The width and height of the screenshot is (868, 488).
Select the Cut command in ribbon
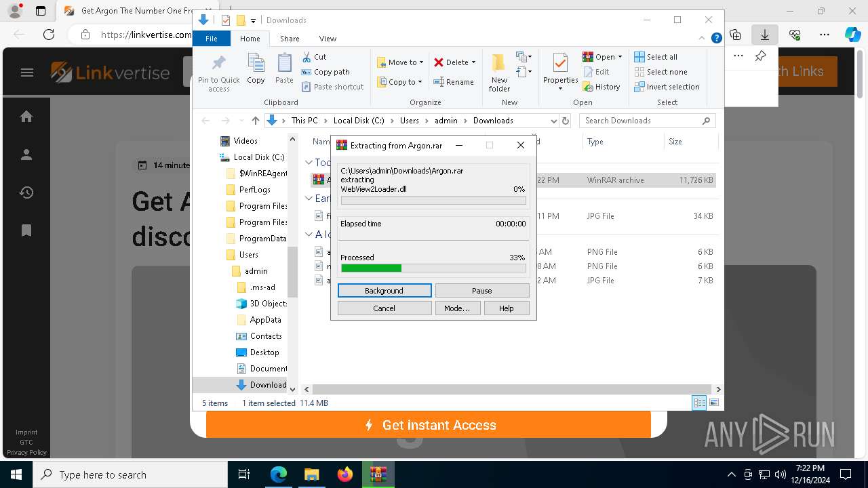point(314,57)
